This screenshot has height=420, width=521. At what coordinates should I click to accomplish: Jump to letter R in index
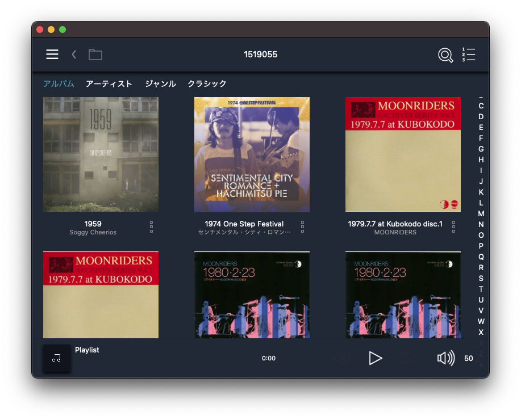481,267
